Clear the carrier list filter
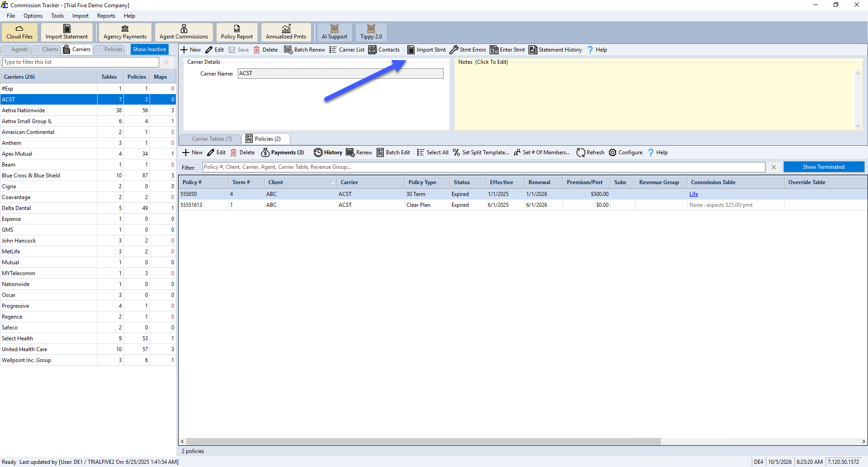The width and height of the screenshot is (868, 467). [x=166, y=62]
